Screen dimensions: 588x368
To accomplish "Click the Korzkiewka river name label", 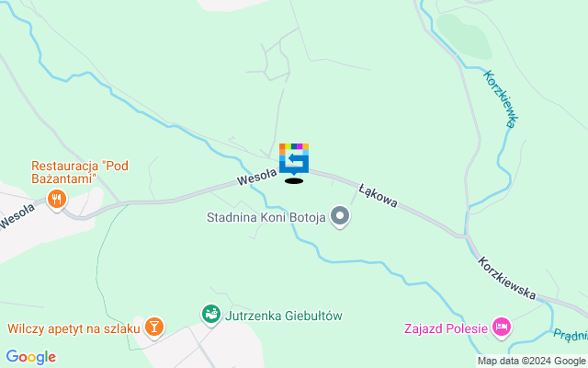I will pos(501,99).
